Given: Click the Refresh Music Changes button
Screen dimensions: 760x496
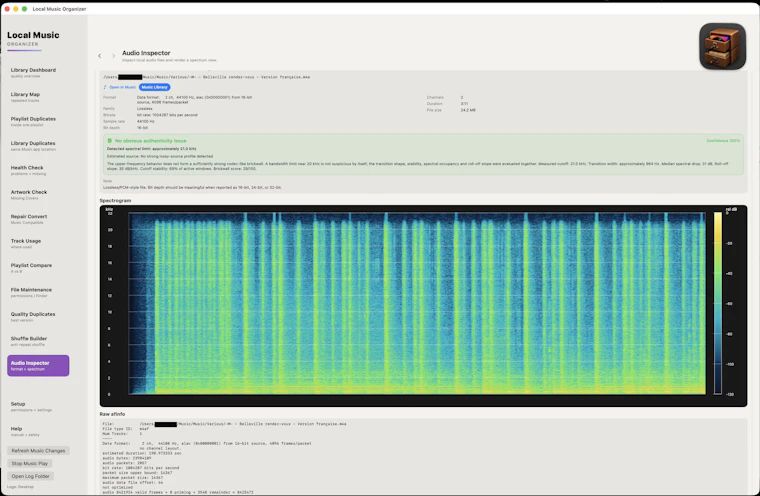Looking at the screenshot, I should click(38, 451).
